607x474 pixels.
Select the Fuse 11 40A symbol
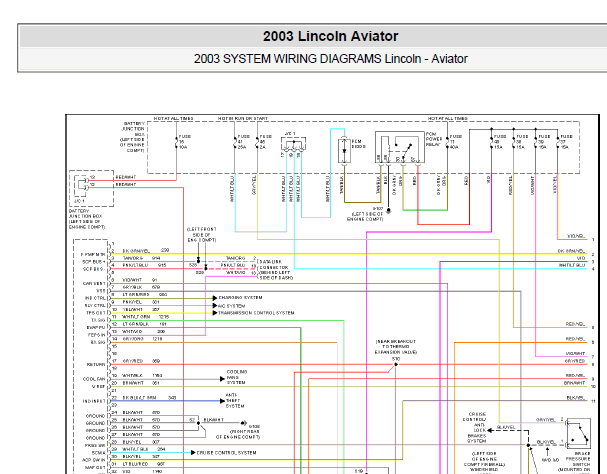coord(448,142)
